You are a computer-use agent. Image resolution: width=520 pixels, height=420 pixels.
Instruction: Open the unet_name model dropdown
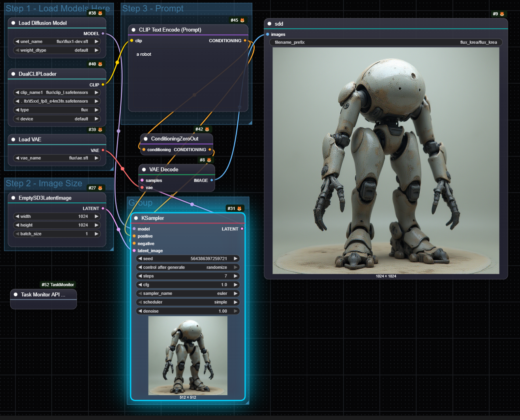tap(57, 41)
